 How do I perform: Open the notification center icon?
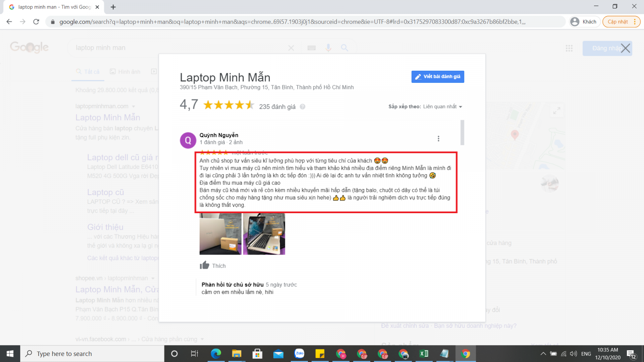[632, 354]
